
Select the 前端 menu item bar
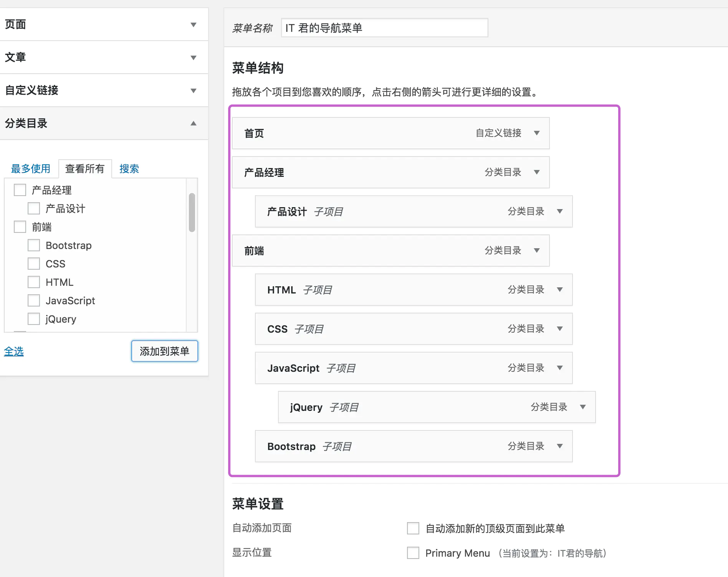click(391, 251)
